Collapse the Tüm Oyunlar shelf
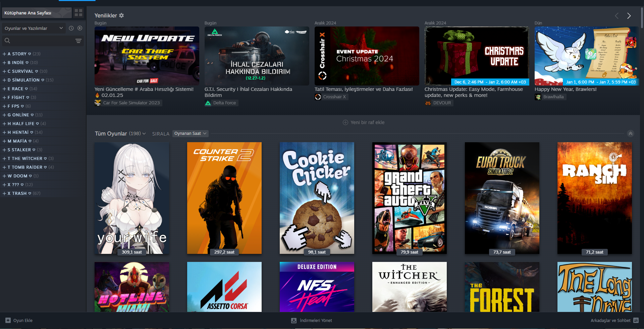644x329 pixels. pos(631,133)
